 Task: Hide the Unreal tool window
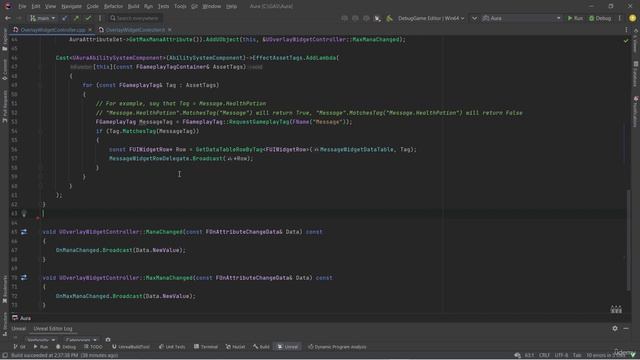(626, 328)
